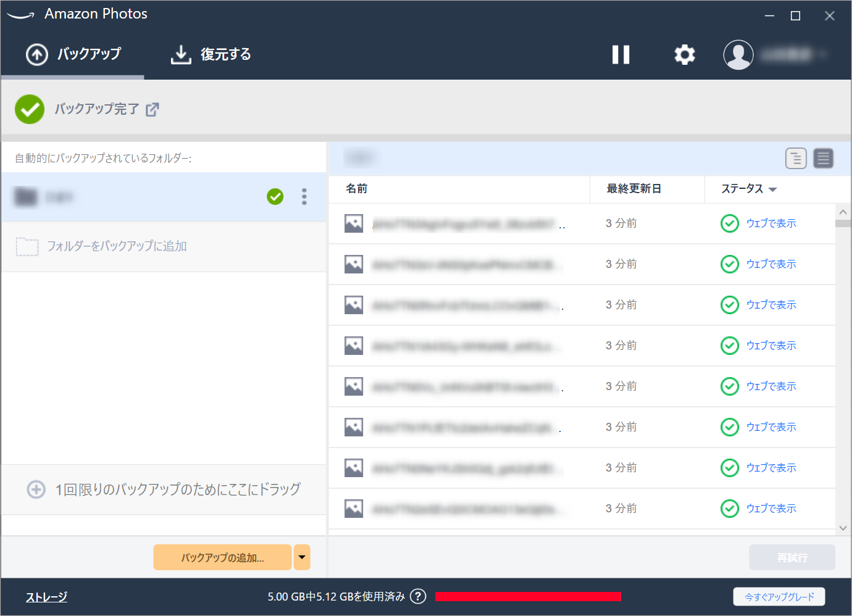Viewport: 852px width, 616px height.
Task: Open ウェブで表示 link in the last visible row
Action: (x=771, y=509)
